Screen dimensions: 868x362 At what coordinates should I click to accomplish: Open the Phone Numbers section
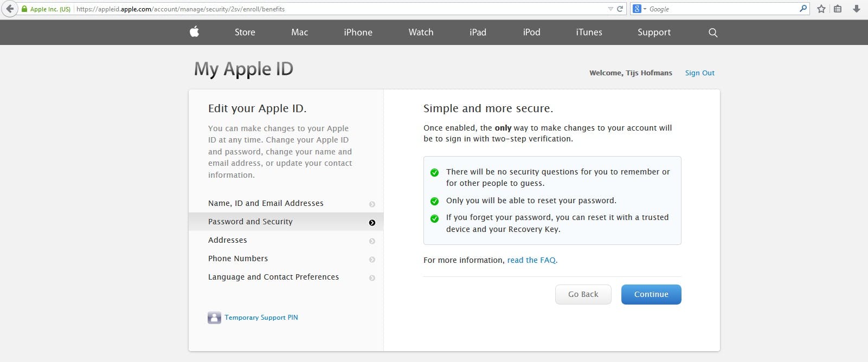click(238, 258)
